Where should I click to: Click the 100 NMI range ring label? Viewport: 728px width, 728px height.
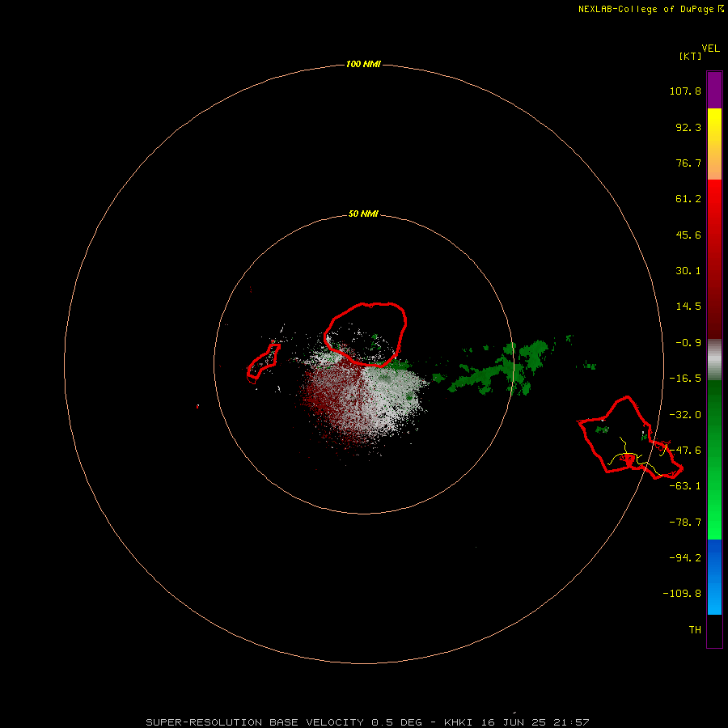click(x=363, y=64)
